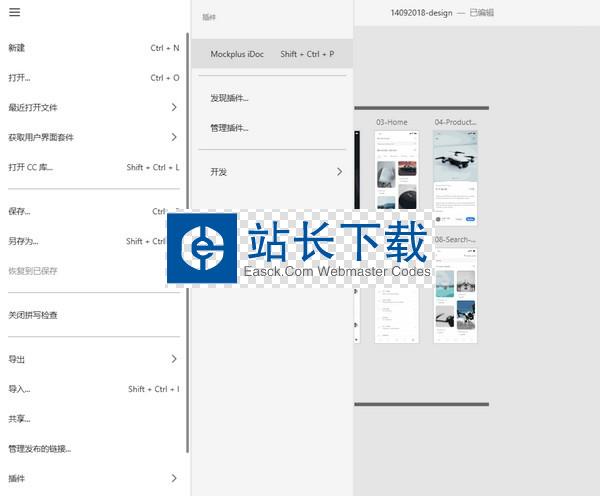The height and width of the screenshot is (496, 600).
Task: Expand the 获取用户界面套件 submenu
Action: click(173, 137)
